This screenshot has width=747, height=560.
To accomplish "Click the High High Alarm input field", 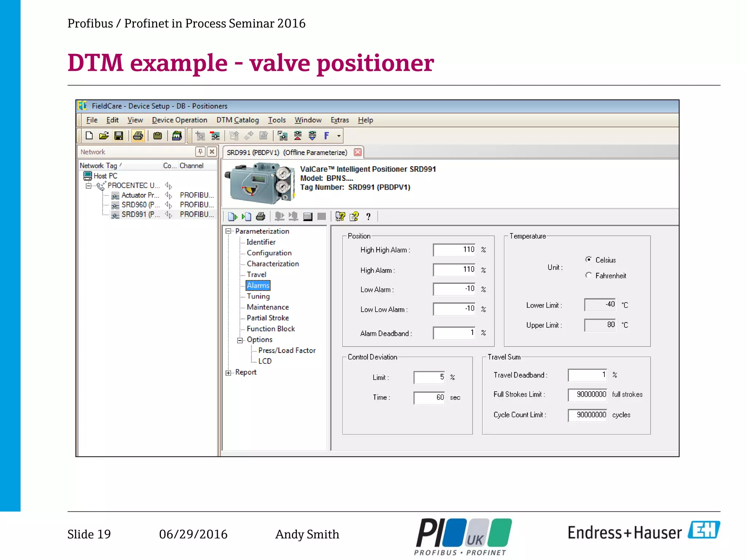I will click(454, 250).
